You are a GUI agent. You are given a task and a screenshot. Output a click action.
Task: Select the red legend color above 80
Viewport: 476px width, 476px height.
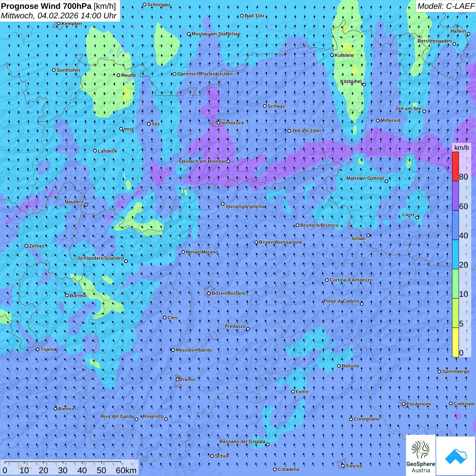pos(455,167)
